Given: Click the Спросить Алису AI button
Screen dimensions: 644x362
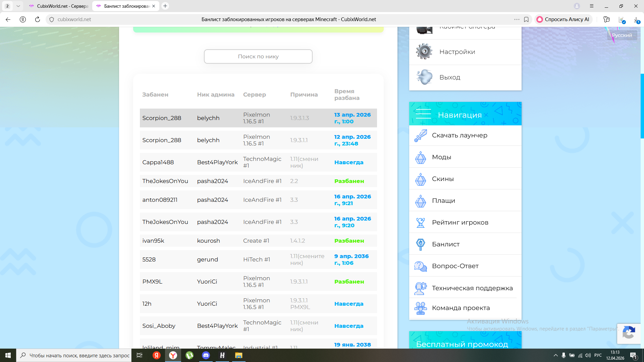Looking at the screenshot, I should [x=563, y=19].
